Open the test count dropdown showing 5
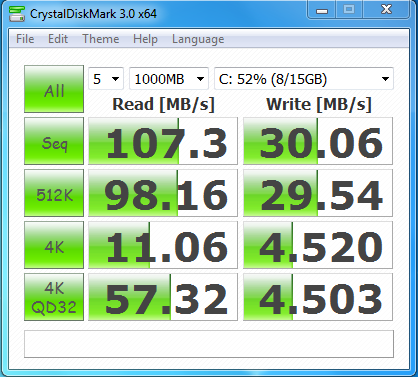Screen dimensions: 418x377 pyautogui.click(x=106, y=79)
